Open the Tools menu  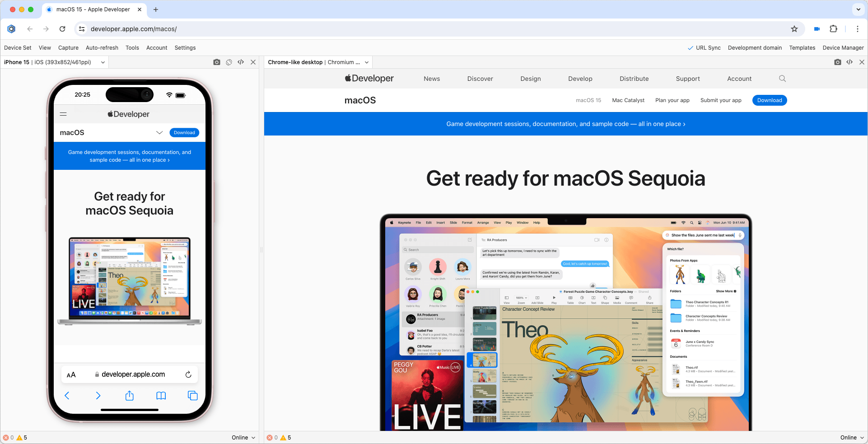point(132,47)
